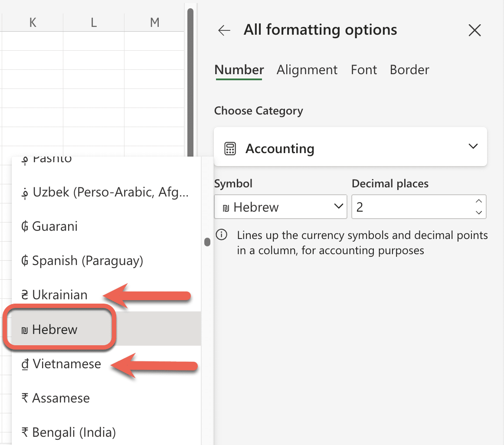Click the calculator icon beside Accounting
The width and height of the screenshot is (504, 445).
[230, 149]
